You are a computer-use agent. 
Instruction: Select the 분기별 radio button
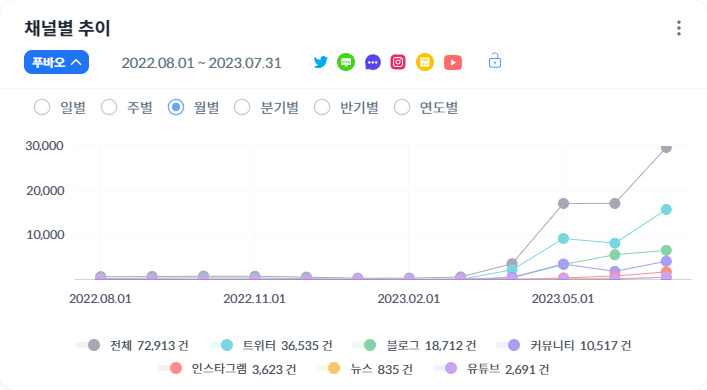[x=242, y=108]
